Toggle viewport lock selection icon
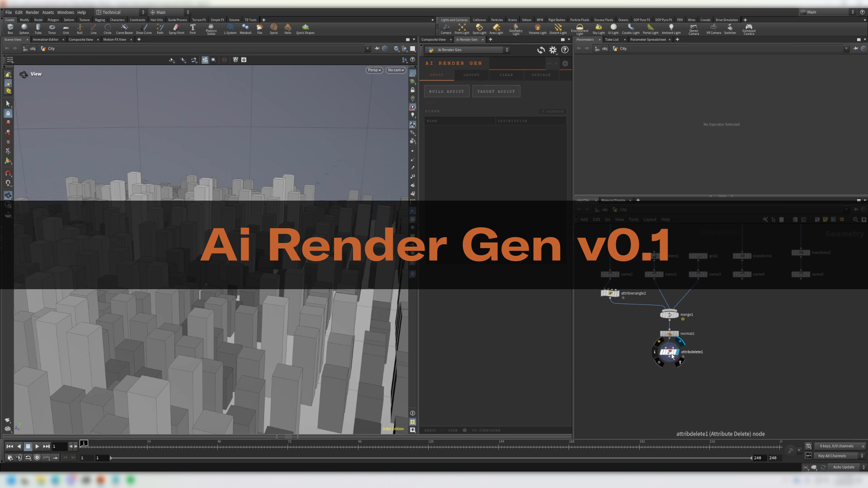Image resolution: width=868 pixels, height=488 pixels. [8, 113]
